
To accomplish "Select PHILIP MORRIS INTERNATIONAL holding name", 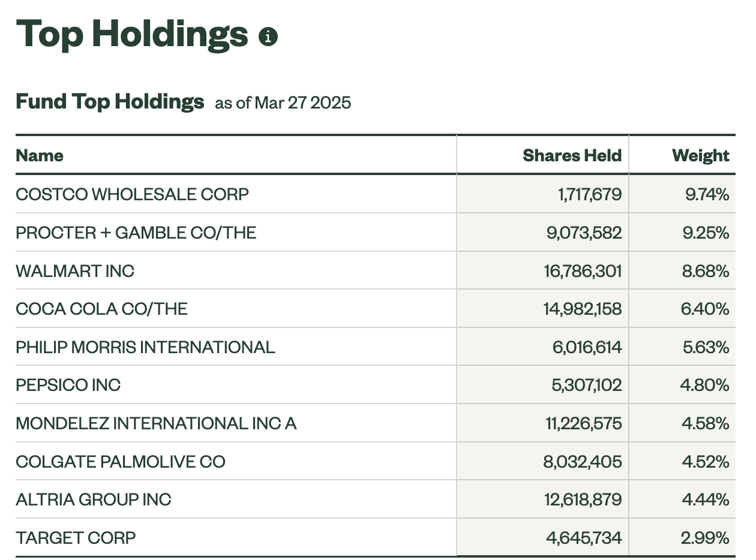I will click(x=146, y=347).
